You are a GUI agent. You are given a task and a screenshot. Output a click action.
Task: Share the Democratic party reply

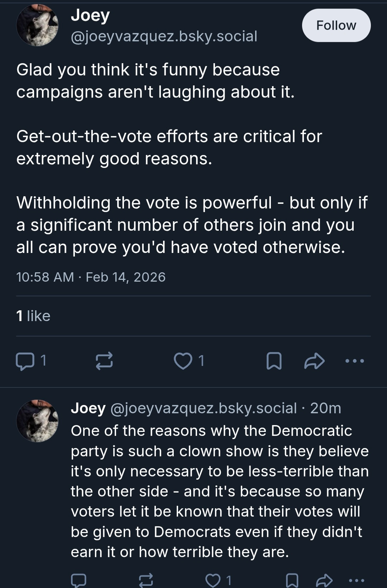point(325,580)
